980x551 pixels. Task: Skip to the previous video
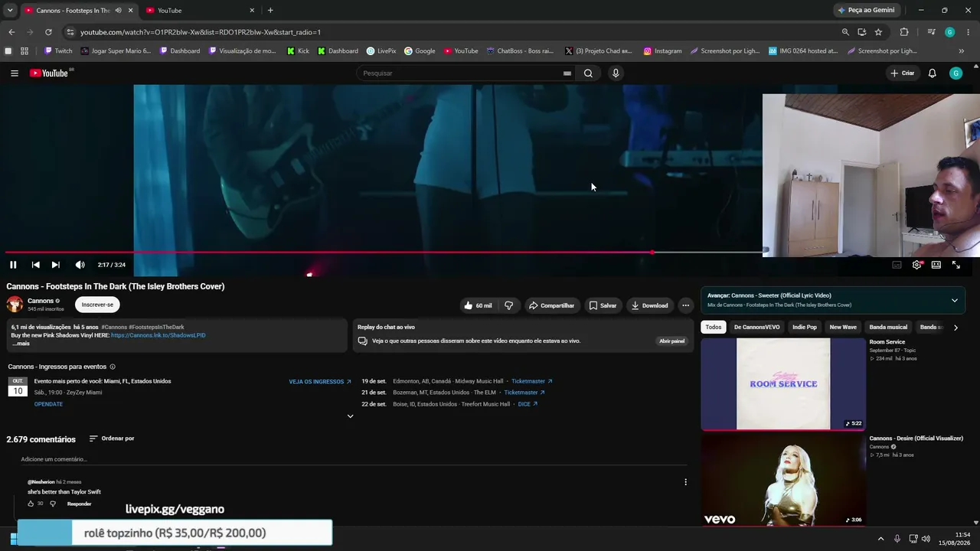pyautogui.click(x=35, y=265)
